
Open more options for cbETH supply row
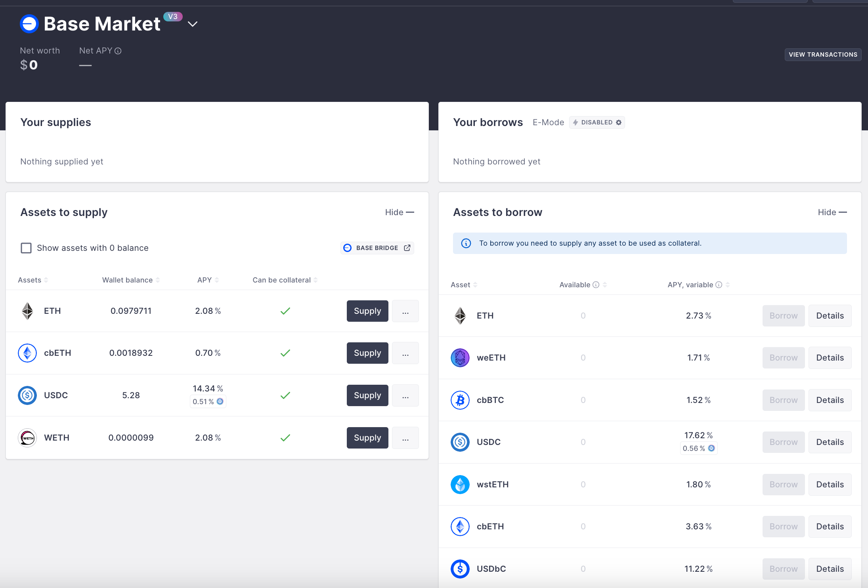tap(405, 353)
